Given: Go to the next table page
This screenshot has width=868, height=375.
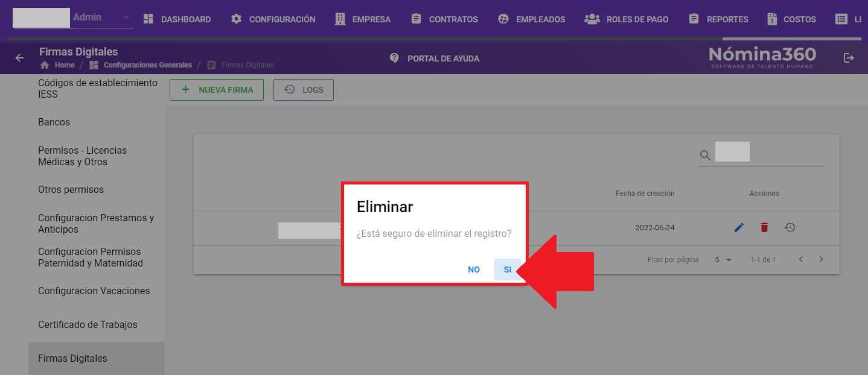Looking at the screenshot, I should 821,259.
